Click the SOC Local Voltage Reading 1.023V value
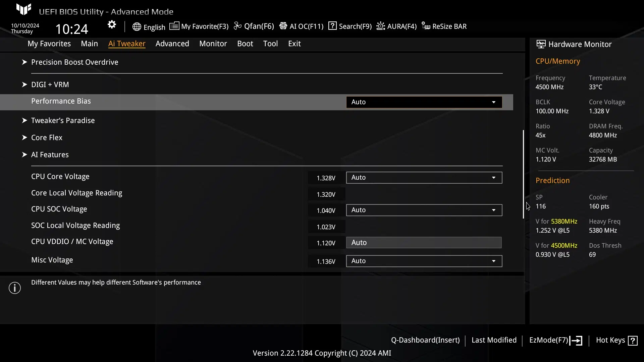 pos(326,227)
